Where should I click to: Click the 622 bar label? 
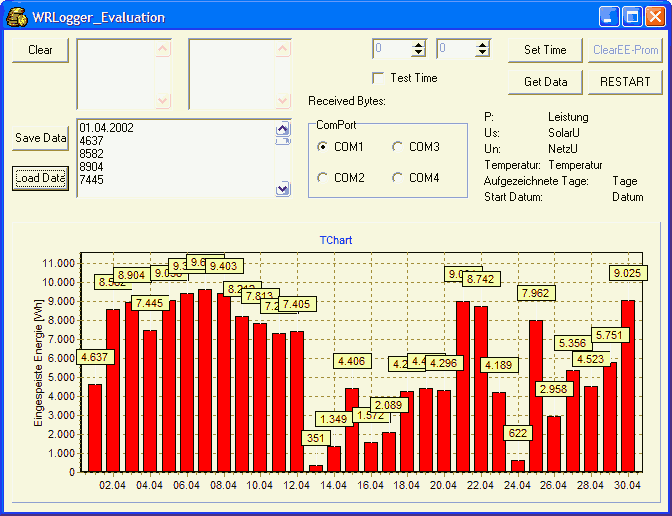pyautogui.click(x=518, y=433)
